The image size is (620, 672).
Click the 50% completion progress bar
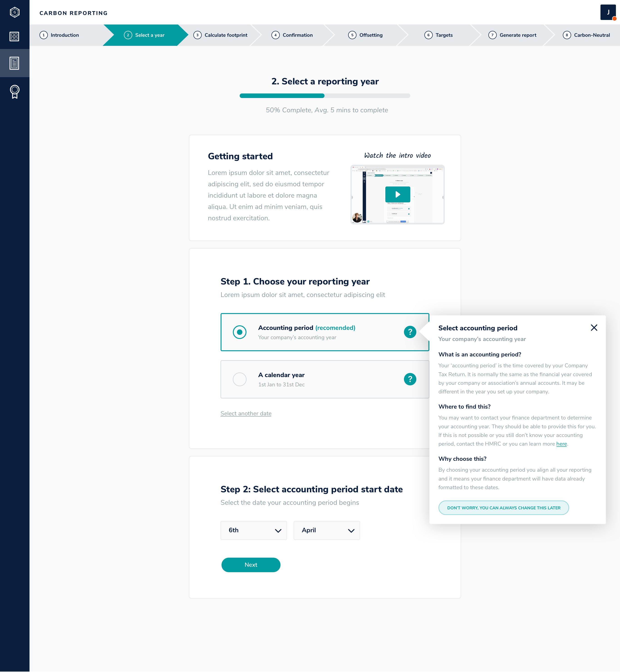point(325,96)
